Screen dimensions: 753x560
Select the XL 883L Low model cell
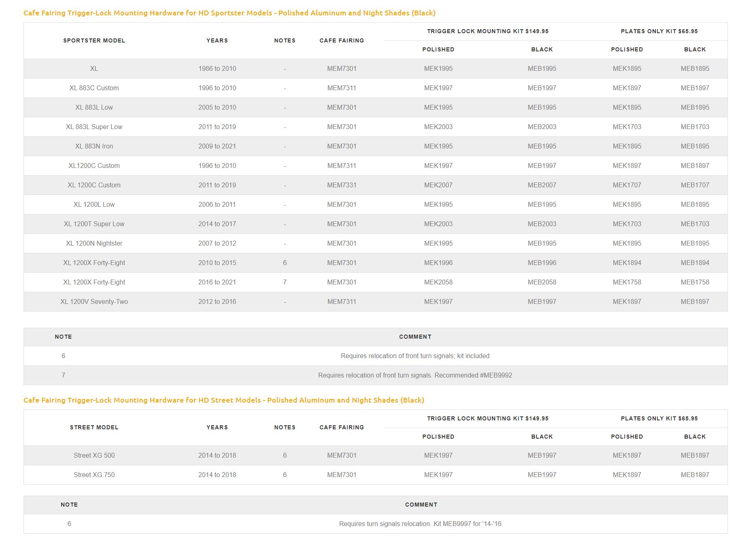[x=94, y=107]
